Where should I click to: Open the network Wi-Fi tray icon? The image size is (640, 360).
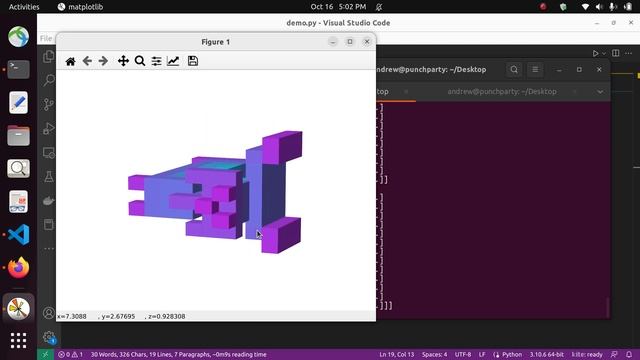(x=585, y=7)
